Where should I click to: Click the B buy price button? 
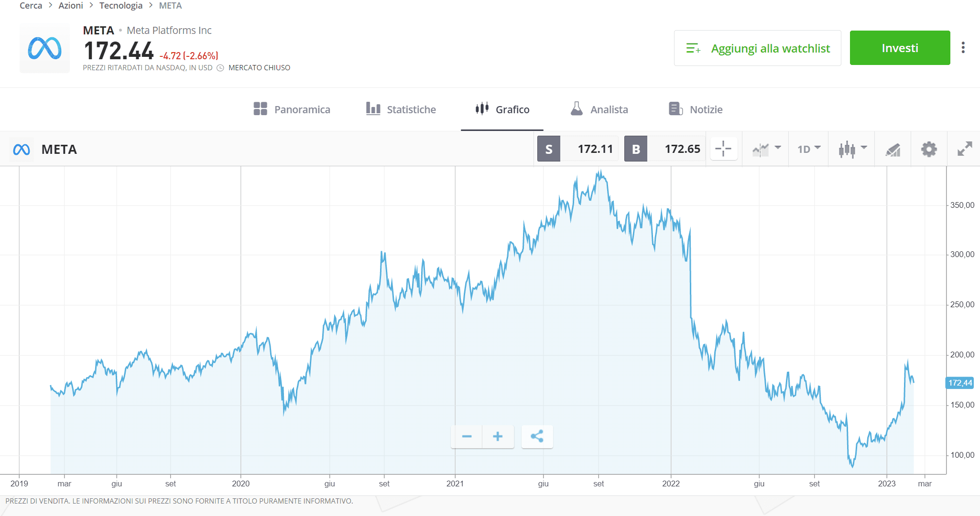coord(636,149)
